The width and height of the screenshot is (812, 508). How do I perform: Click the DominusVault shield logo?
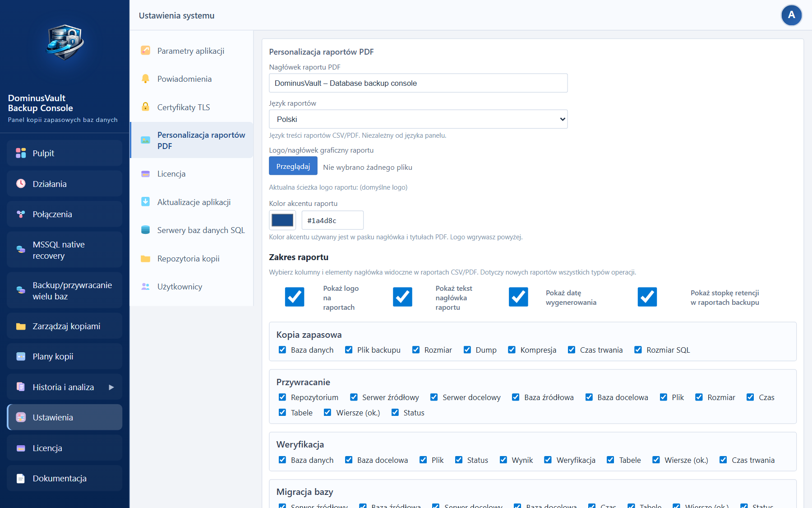tap(65, 42)
